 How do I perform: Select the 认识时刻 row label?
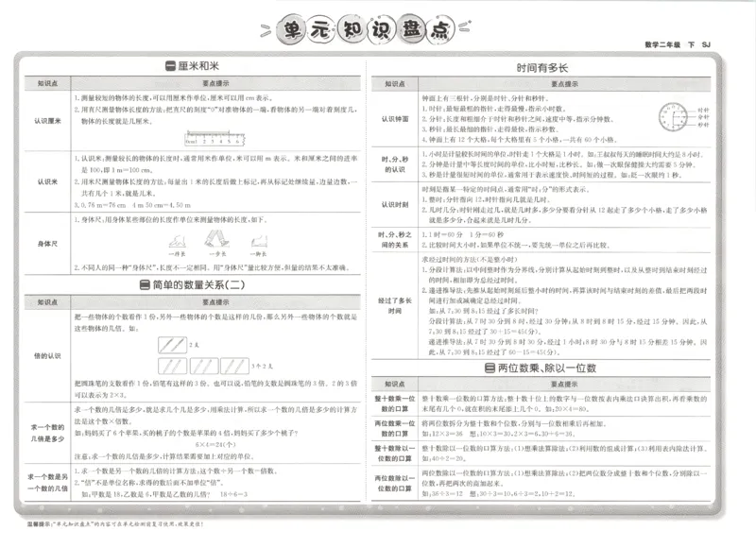pos(395,205)
